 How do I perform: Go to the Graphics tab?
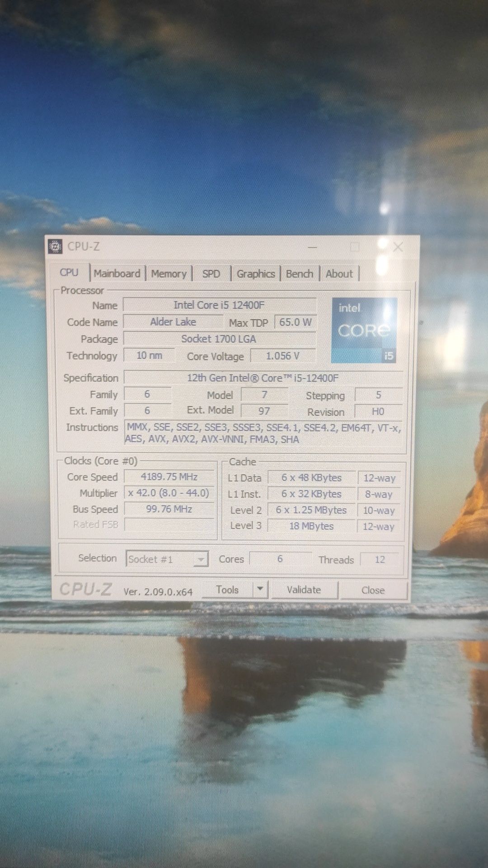point(256,274)
